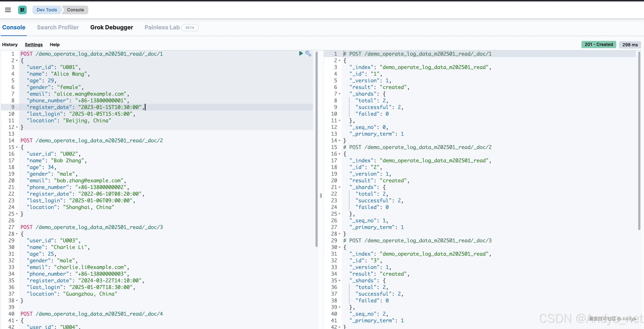Open console Settings

34,45
